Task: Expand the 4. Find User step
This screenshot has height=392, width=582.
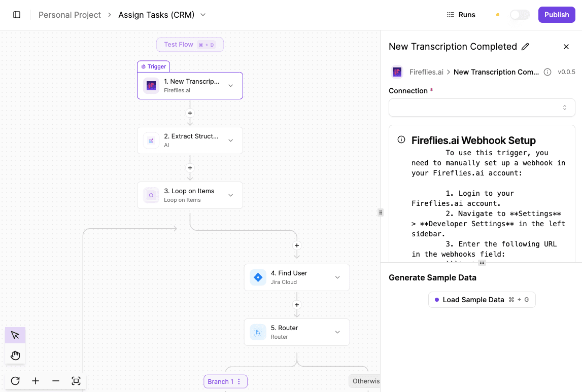Action: coord(337,277)
